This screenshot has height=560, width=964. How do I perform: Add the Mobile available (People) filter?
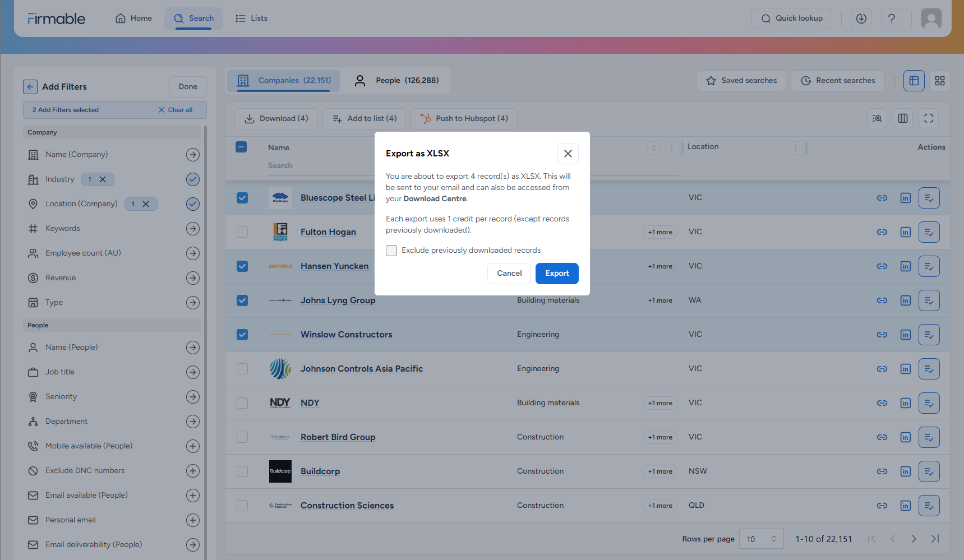pos(193,446)
